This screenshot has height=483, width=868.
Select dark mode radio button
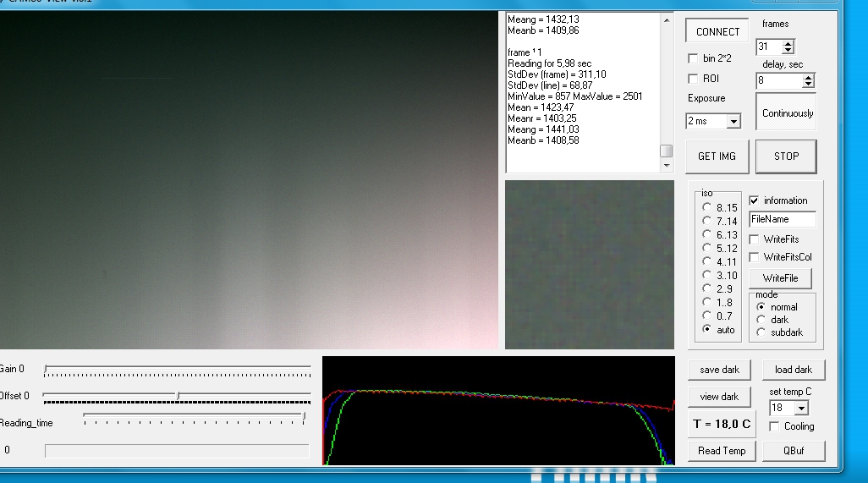[761, 320]
